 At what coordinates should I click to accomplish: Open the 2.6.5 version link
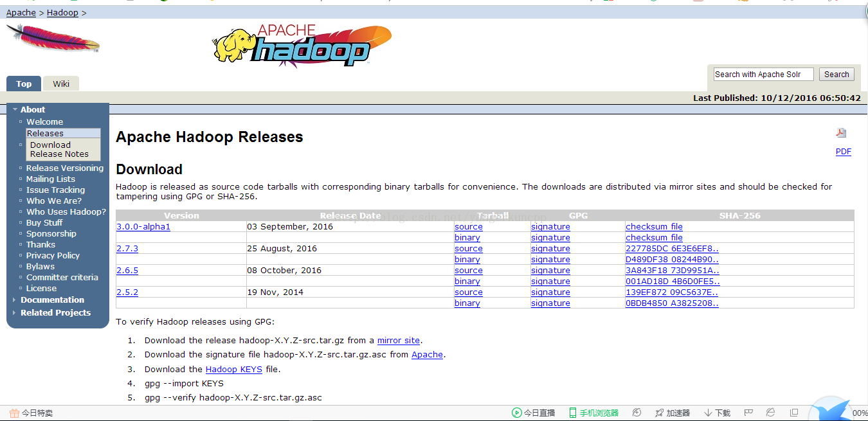click(x=127, y=271)
